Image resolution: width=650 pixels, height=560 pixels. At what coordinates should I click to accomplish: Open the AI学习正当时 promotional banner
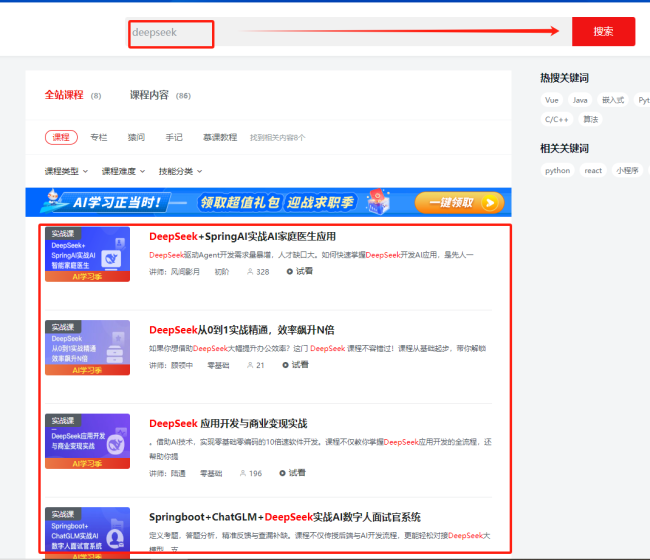click(x=268, y=202)
